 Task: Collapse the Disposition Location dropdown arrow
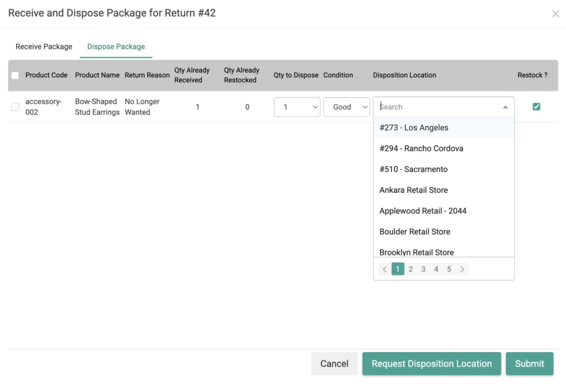tap(505, 107)
